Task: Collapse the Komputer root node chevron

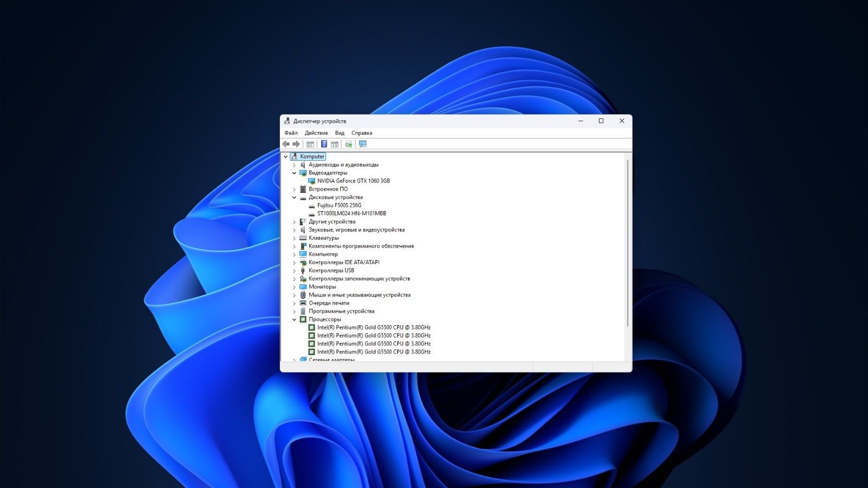Action: click(x=286, y=156)
